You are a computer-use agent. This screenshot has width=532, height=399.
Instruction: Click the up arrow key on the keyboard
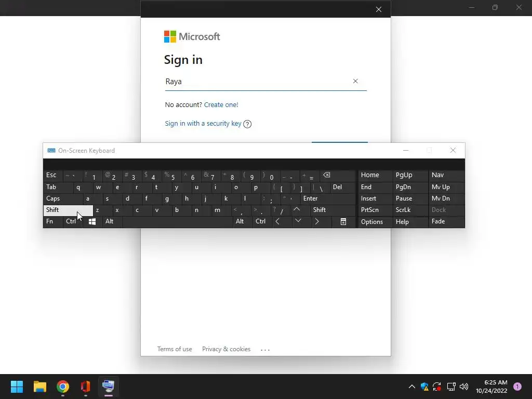297,210
